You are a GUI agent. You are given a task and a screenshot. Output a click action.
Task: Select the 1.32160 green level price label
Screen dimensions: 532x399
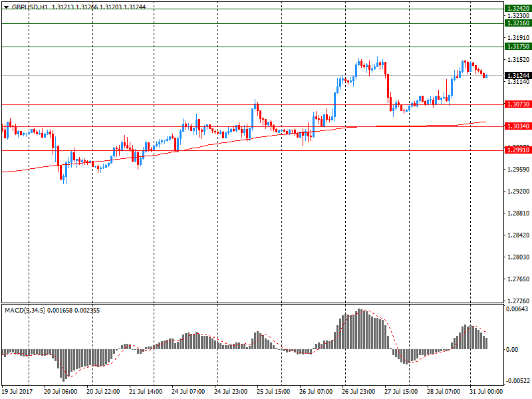518,23
